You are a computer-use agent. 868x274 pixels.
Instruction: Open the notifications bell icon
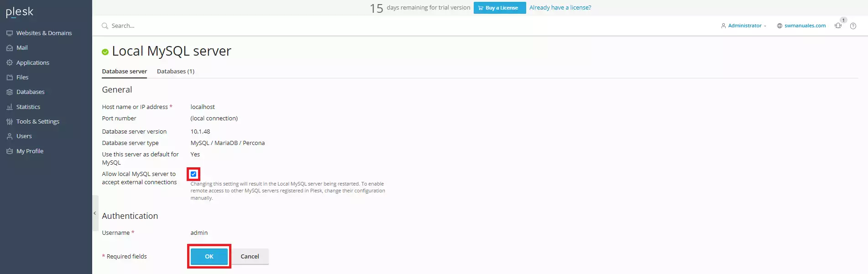(x=838, y=26)
